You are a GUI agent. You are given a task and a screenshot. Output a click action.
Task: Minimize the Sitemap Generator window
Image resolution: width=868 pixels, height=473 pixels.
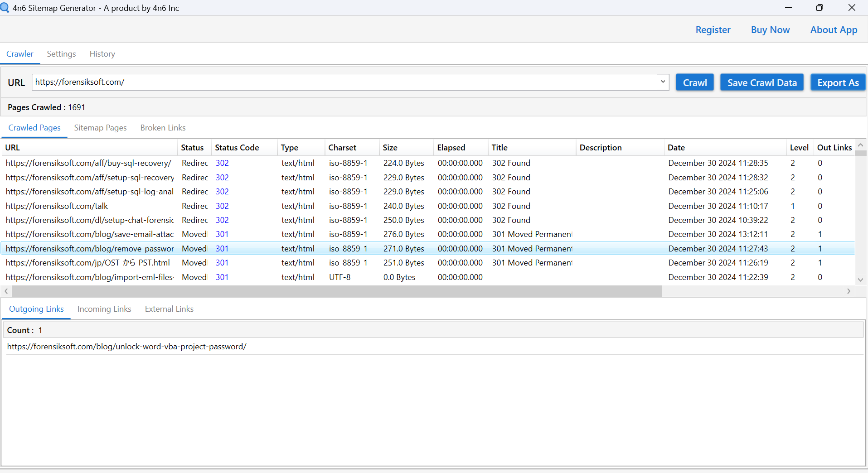[x=788, y=8]
